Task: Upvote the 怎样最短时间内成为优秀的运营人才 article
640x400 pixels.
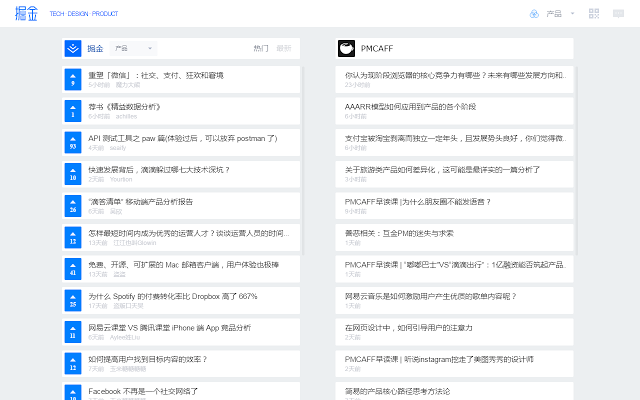Action: click(x=73, y=237)
